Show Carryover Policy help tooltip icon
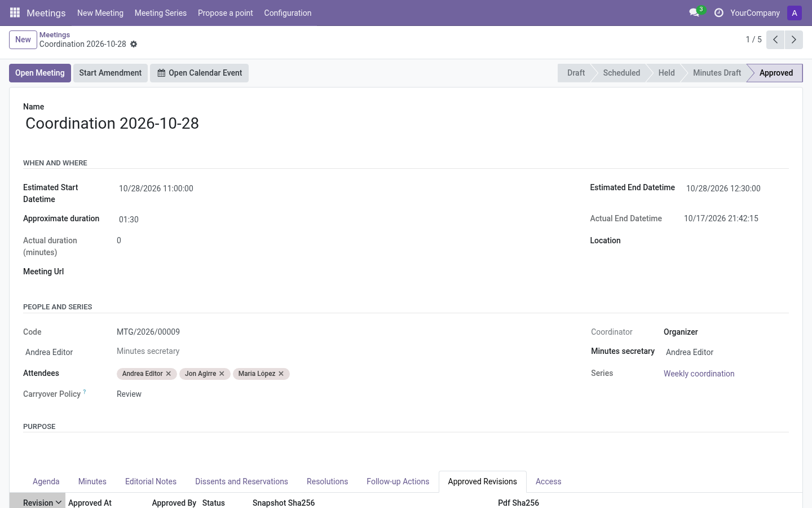Screen dimensions: 812x508 tap(85, 392)
